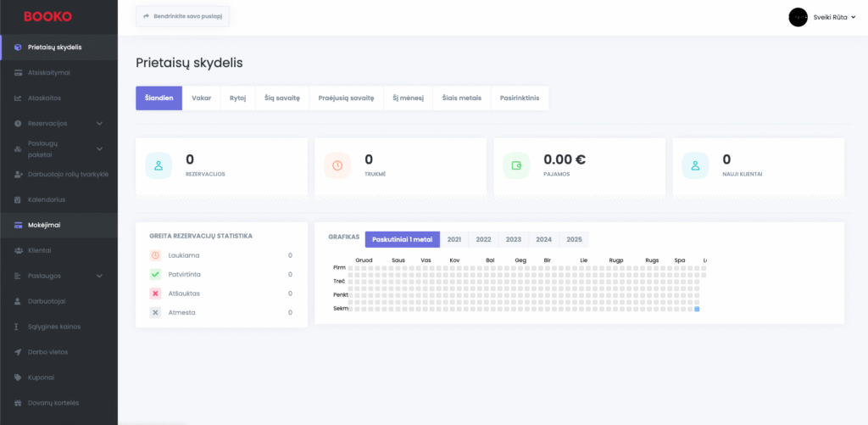The image size is (868, 425).
Task: Click the Dovanų kortelės gift card icon
Action: point(19,402)
